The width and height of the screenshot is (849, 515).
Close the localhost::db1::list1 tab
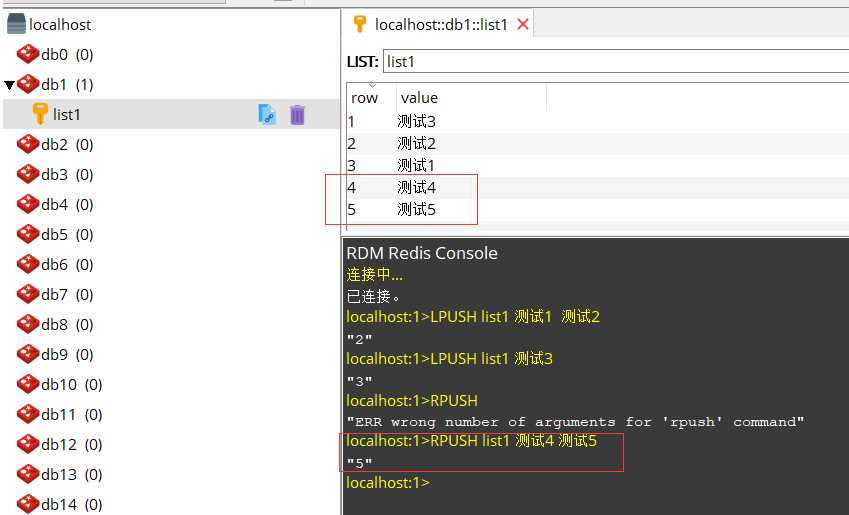tap(522, 24)
